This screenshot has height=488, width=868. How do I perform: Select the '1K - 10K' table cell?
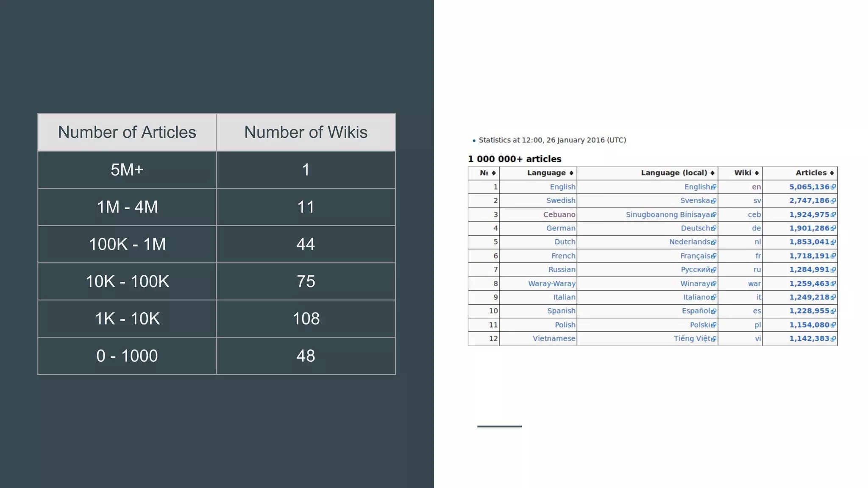point(127,319)
